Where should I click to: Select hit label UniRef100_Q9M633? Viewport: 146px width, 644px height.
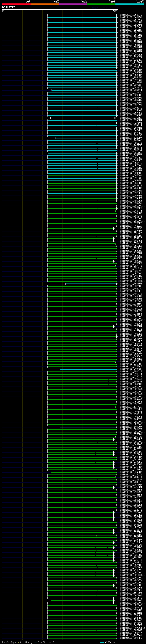(x=131, y=369)
